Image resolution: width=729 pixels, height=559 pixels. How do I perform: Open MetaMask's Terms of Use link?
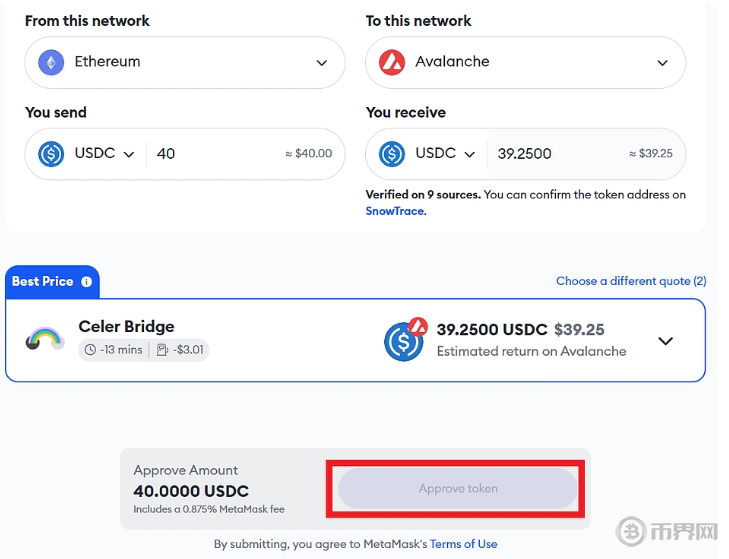click(x=463, y=544)
